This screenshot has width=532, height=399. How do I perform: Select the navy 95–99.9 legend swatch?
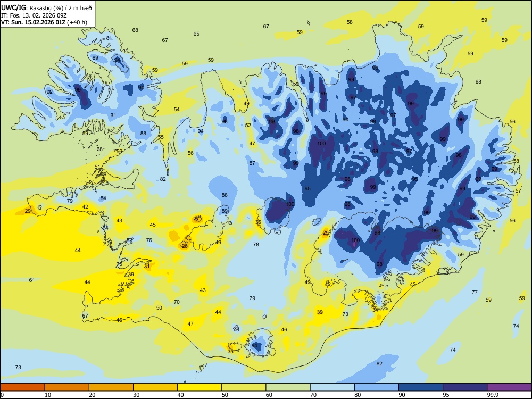coord(465,387)
